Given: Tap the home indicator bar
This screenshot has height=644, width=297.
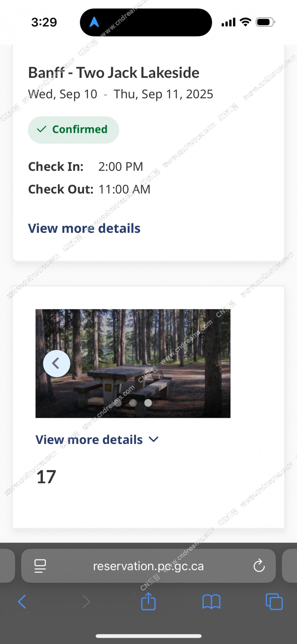Looking at the screenshot, I should pyautogui.click(x=148, y=636).
